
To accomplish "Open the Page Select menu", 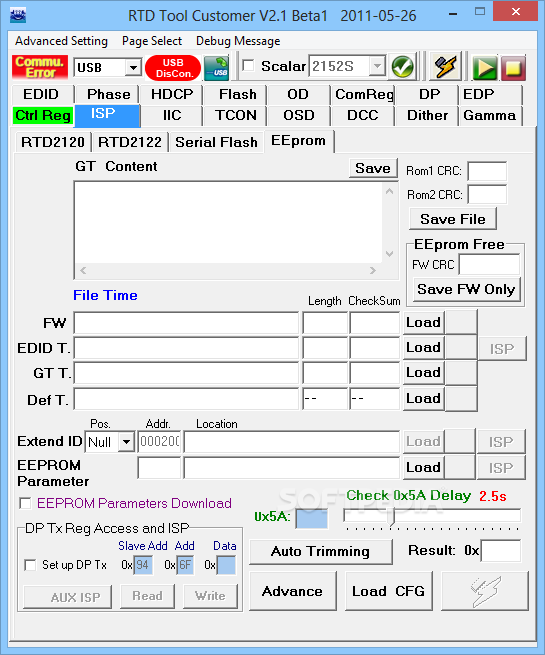I will [152, 41].
